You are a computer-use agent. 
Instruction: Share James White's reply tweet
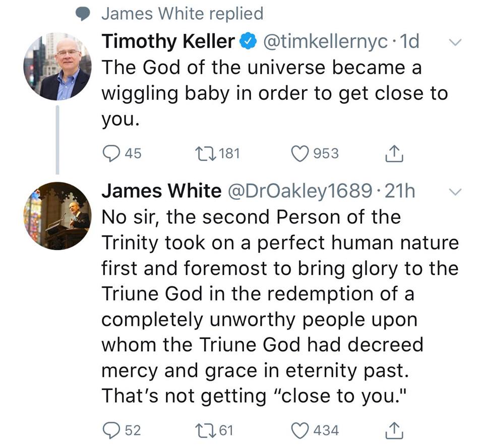coord(392,431)
